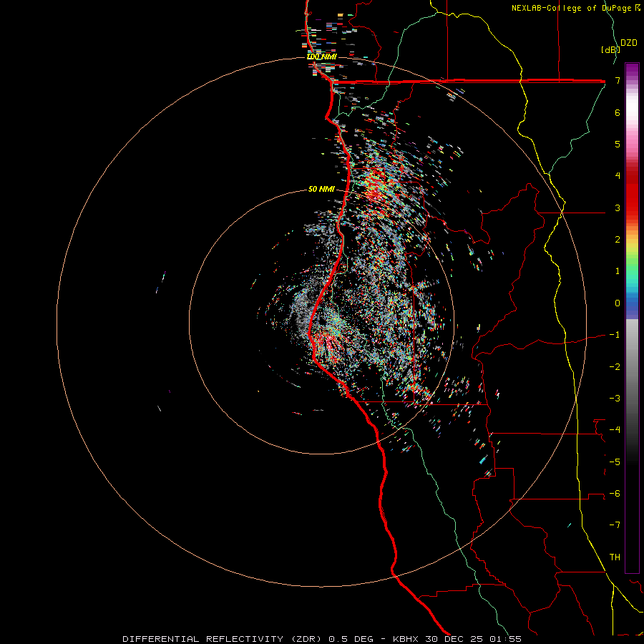Screen dimensions: 644x644
Task: Click the color scale bar
Action: point(632,318)
